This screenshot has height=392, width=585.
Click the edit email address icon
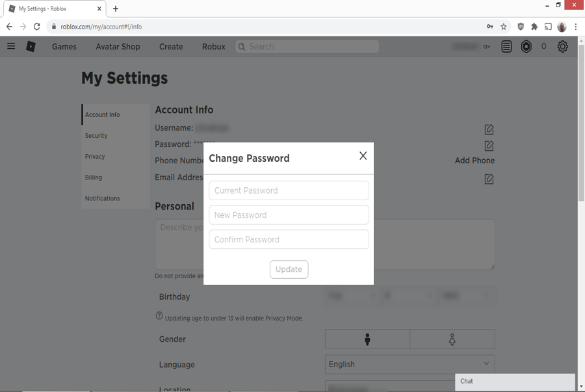(x=489, y=179)
